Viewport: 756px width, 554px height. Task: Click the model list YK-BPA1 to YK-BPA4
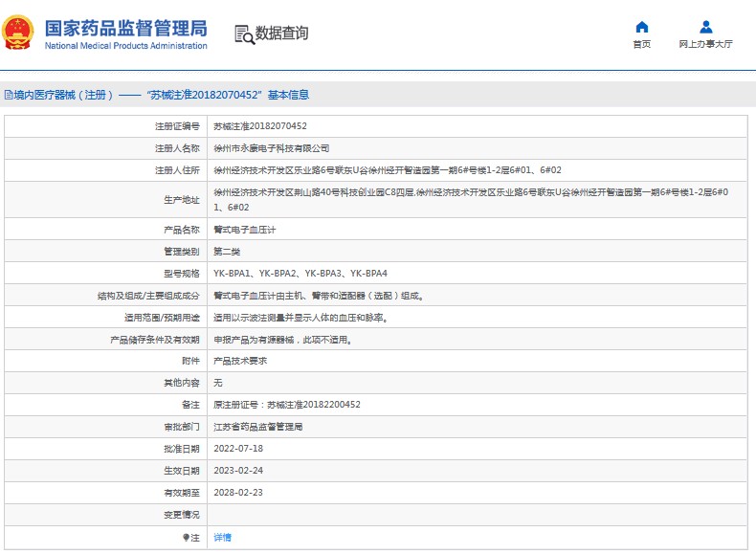(300, 274)
